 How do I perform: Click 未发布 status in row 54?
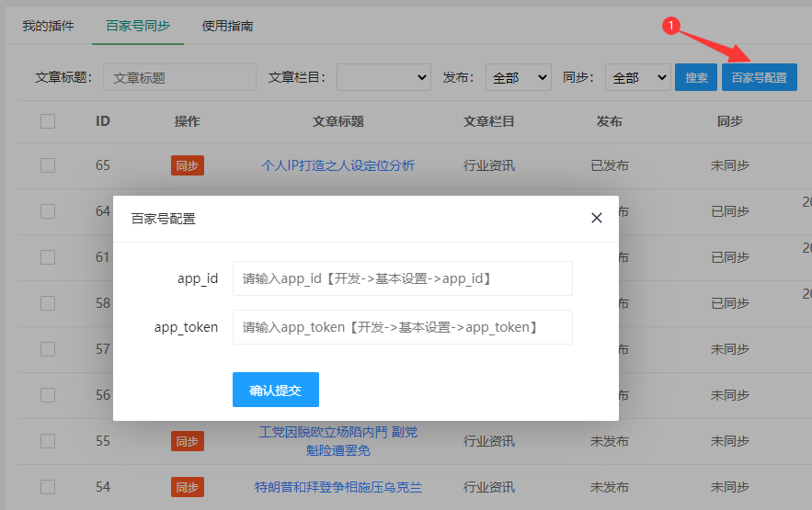610,487
